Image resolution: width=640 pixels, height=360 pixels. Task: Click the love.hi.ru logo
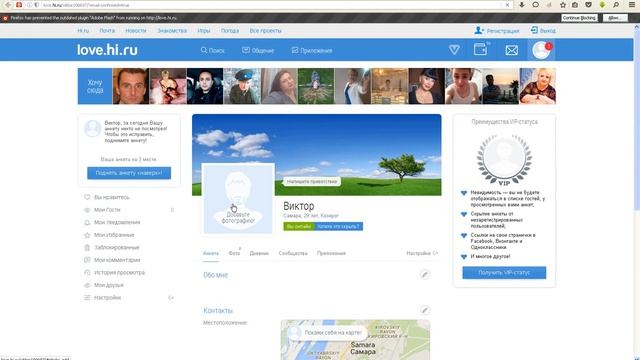pyautogui.click(x=107, y=50)
